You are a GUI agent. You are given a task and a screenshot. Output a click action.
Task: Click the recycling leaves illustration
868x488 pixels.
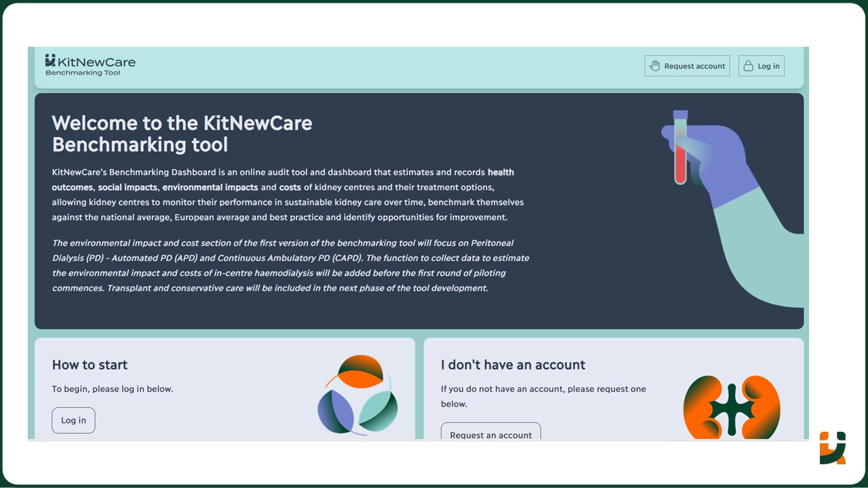[x=357, y=393]
